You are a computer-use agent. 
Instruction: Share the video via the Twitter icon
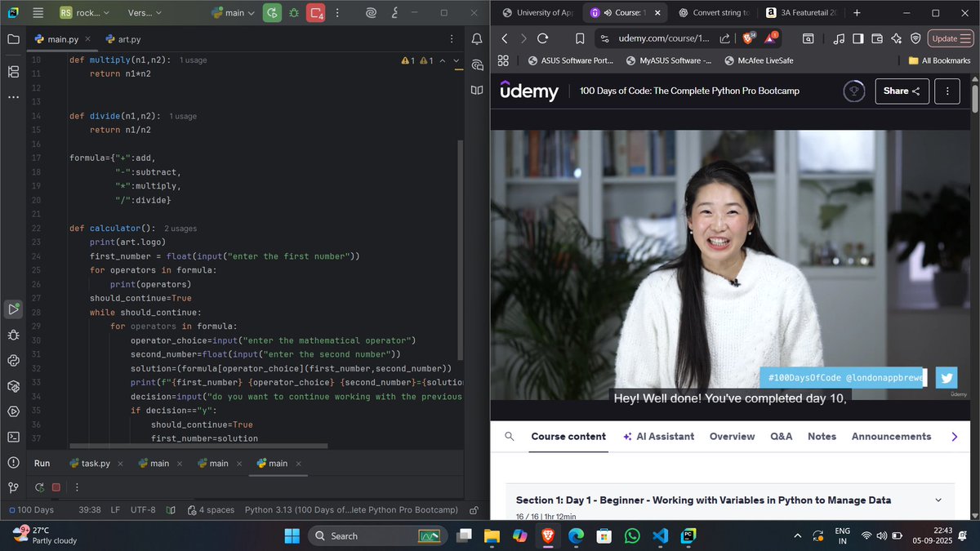pyautogui.click(x=945, y=377)
